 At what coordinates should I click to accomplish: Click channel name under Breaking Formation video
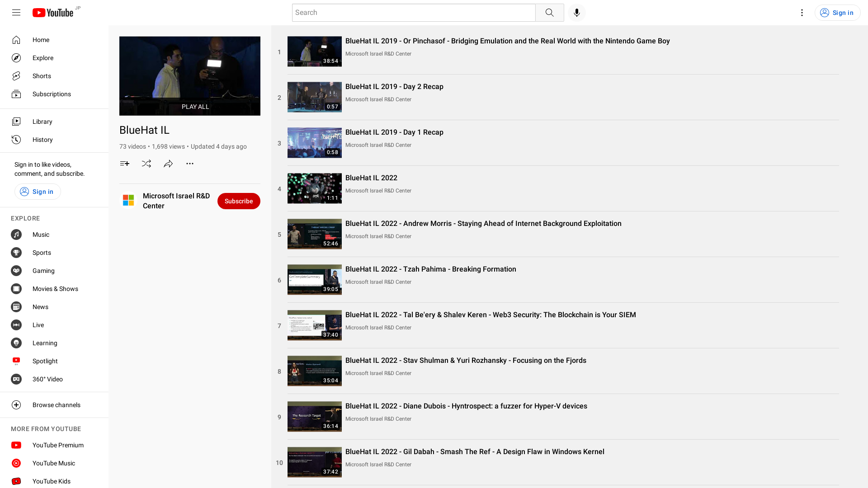pyautogui.click(x=378, y=282)
